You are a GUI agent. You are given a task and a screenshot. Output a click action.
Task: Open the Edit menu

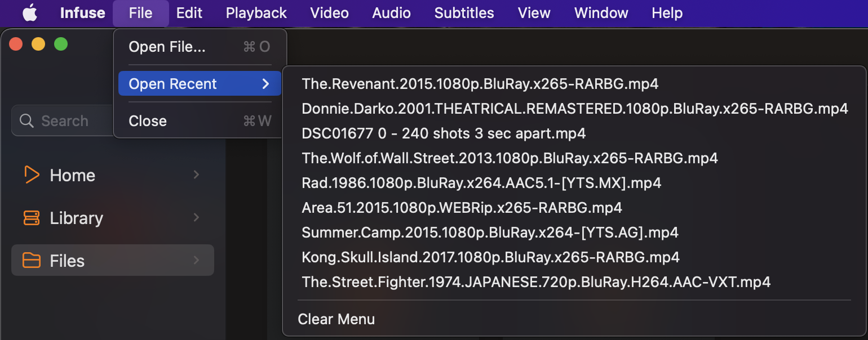[x=189, y=13]
